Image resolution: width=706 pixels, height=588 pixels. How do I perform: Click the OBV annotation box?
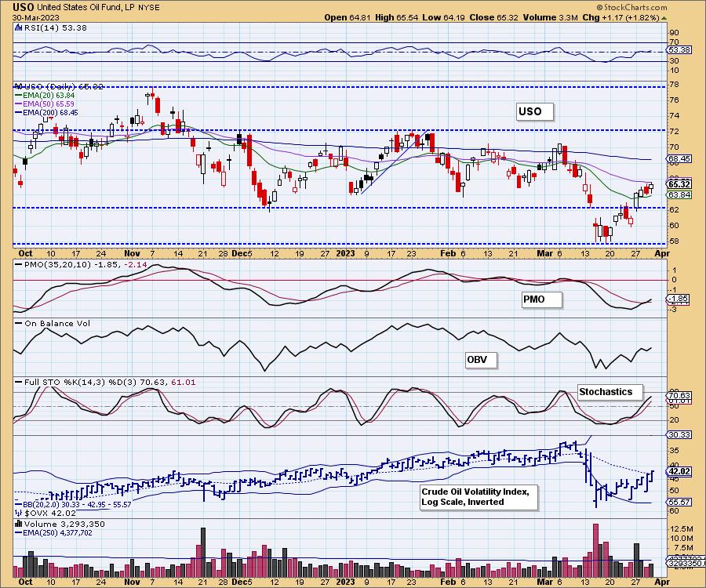pyautogui.click(x=482, y=360)
